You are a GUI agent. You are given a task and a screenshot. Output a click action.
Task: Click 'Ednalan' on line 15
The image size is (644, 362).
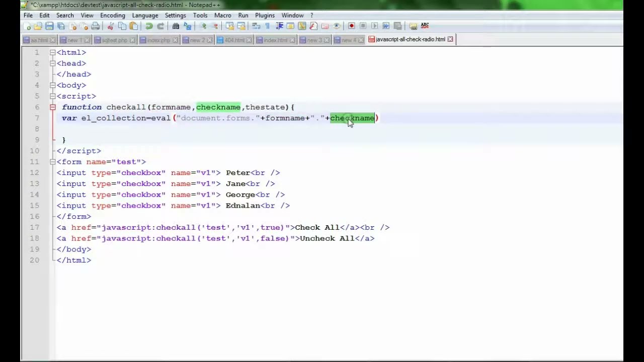pyautogui.click(x=243, y=206)
